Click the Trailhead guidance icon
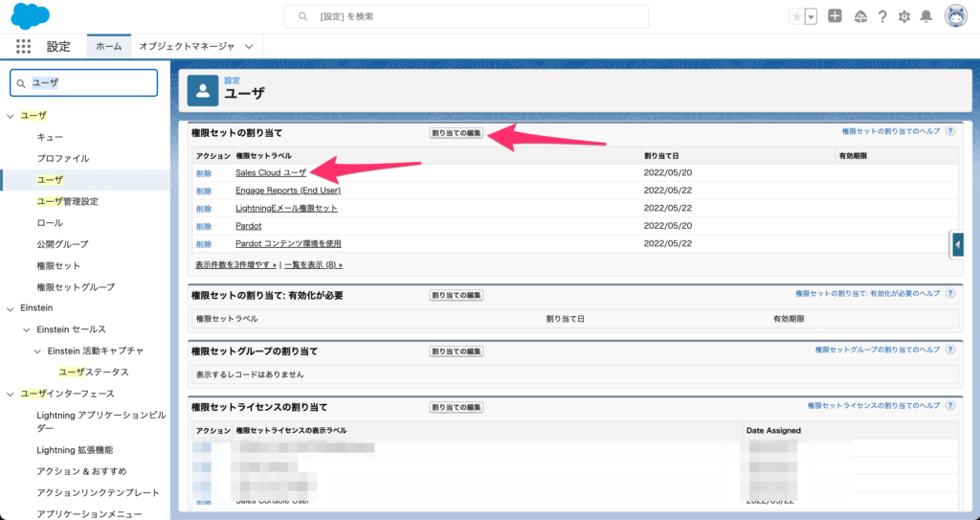Image resolution: width=980 pixels, height=520 pixels. click(860, 17)
